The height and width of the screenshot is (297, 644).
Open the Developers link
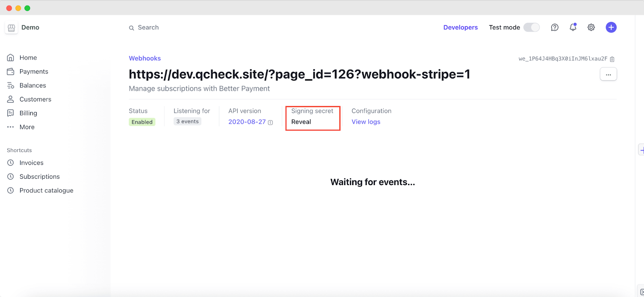460,27
